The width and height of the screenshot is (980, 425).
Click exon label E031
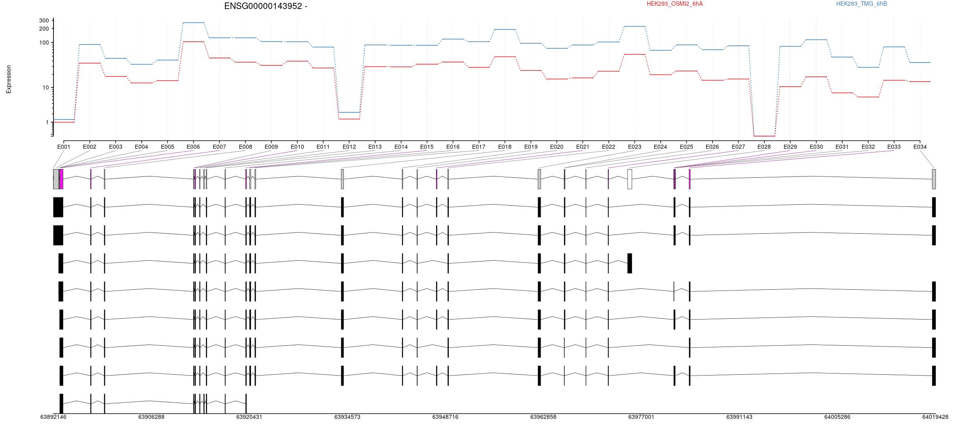[x=842, y=147]
